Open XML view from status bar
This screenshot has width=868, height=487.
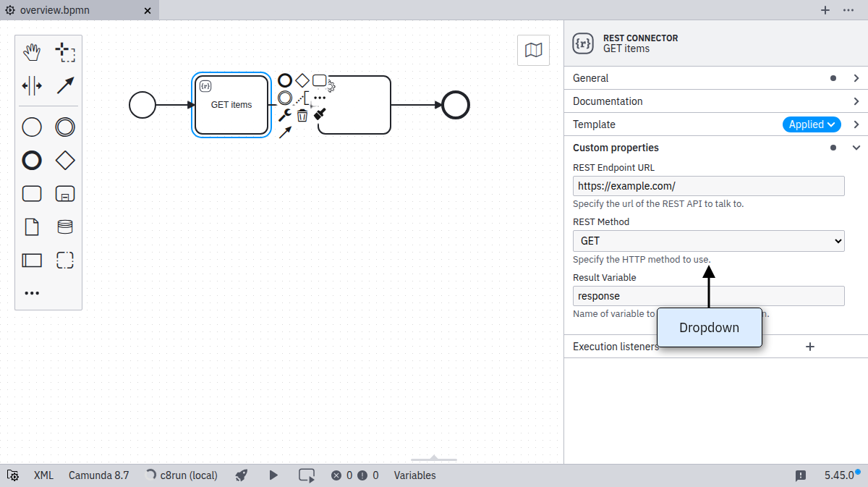pyautogui.click(x=43, y=475)
